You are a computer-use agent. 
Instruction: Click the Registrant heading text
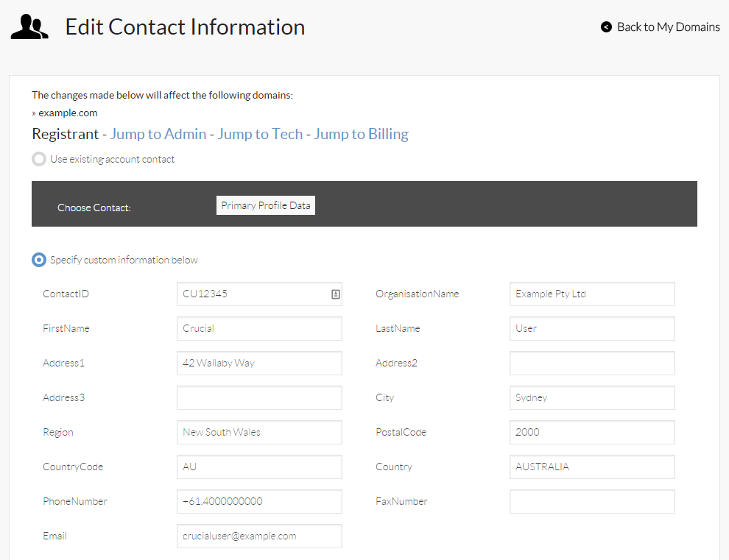pos(65,134)
